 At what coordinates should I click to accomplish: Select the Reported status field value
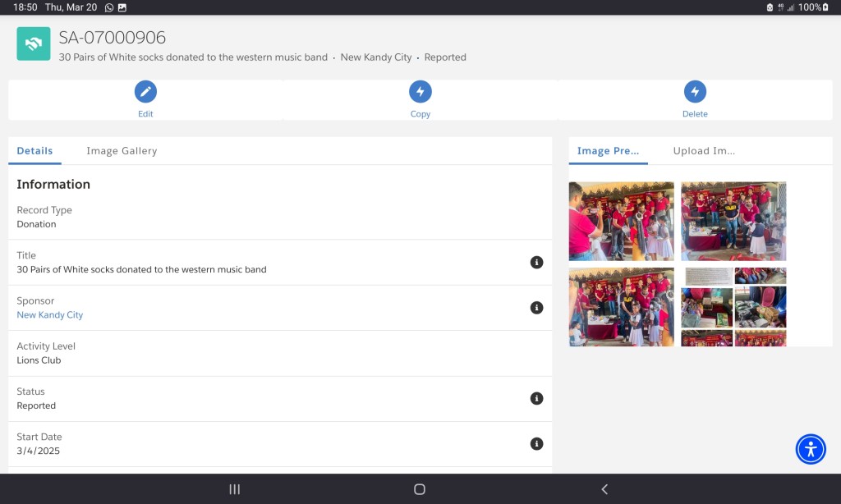[x=36, y=405]
